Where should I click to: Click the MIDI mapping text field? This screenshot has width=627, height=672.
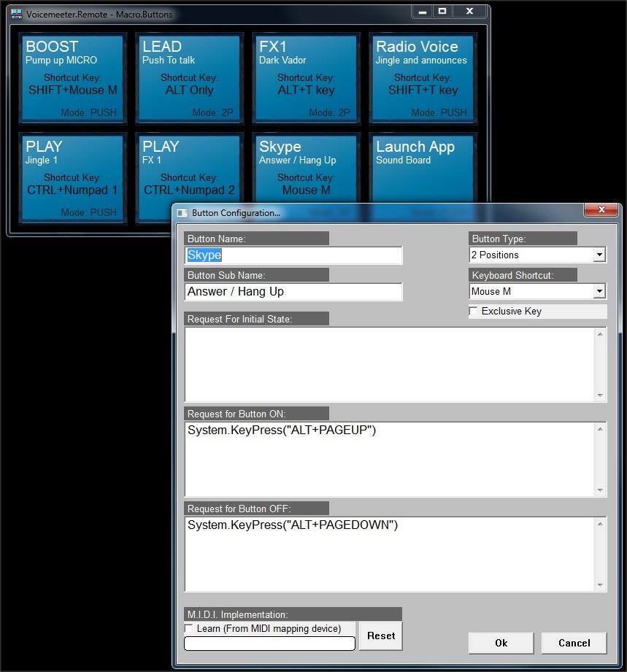point(270,644)
